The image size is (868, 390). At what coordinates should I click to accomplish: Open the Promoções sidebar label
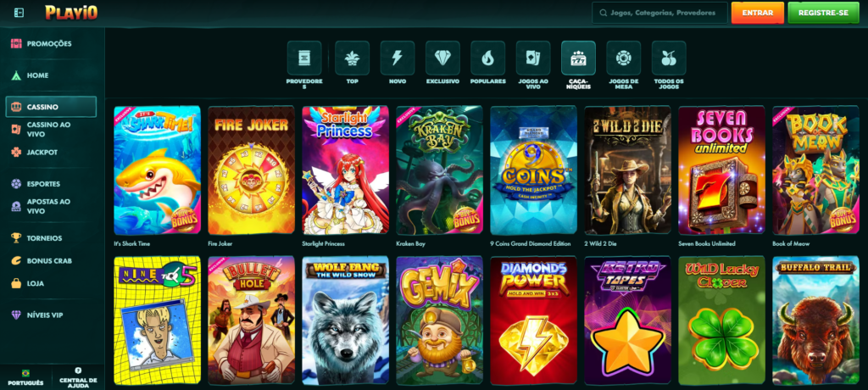(49, 44)
